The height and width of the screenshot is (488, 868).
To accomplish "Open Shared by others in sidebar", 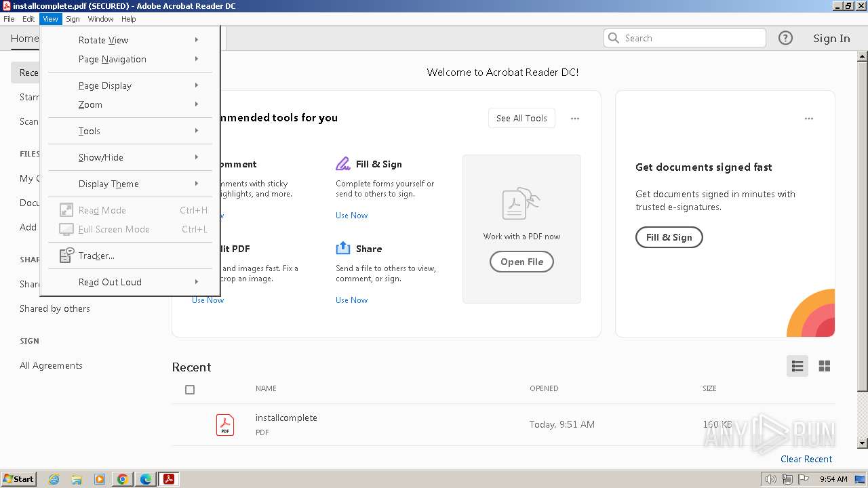I will click(55, 308).
